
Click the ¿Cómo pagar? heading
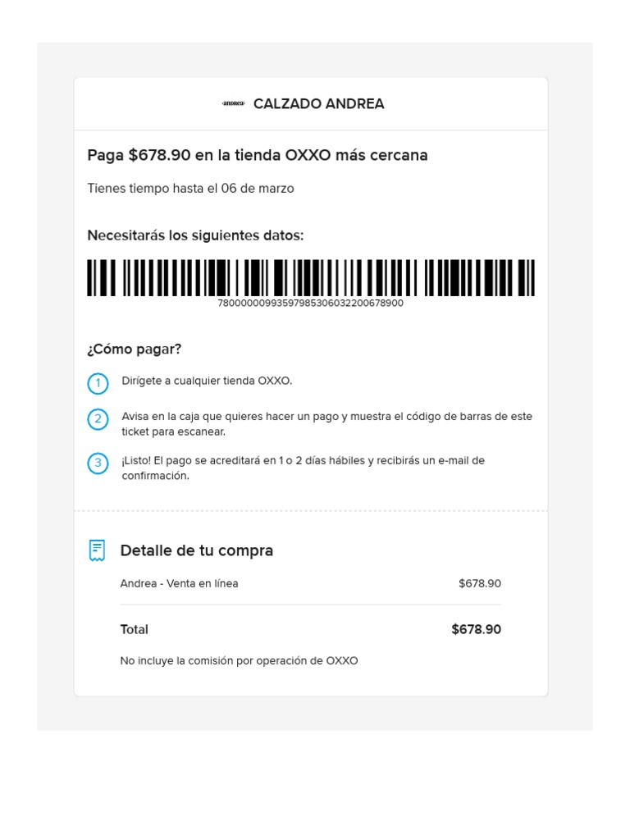tap(135, 349)
